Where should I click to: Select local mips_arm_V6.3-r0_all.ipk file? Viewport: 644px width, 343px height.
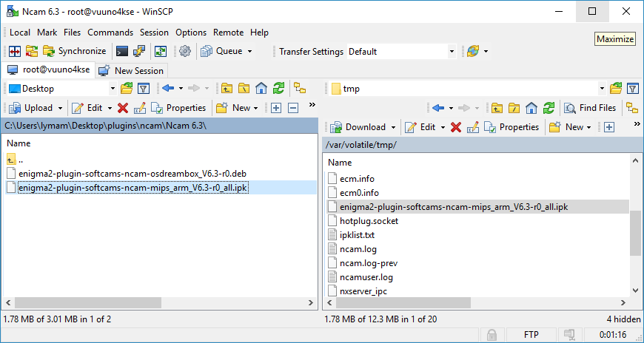point(133,188)
